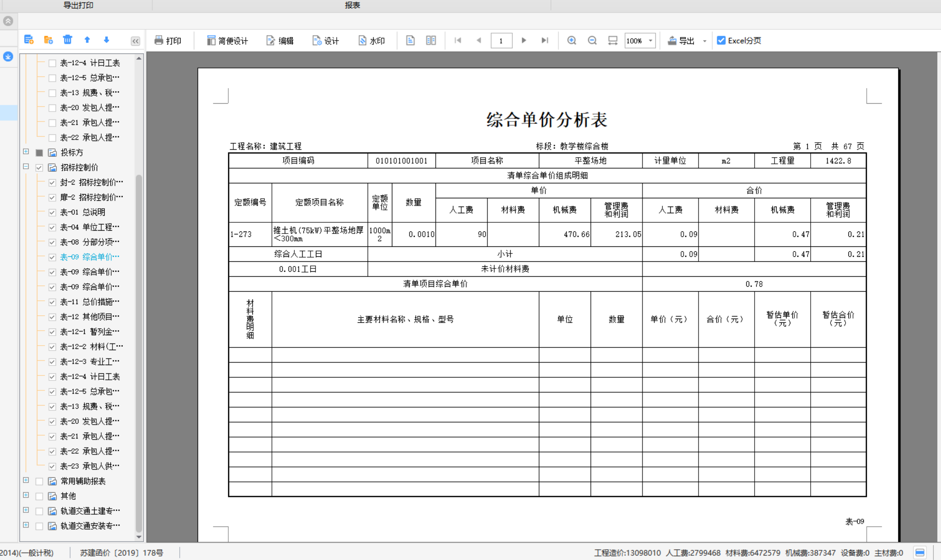The height and width of the screenshot is (560, 941).
Task: Click the 打印 print button
Action: (168, 40)
